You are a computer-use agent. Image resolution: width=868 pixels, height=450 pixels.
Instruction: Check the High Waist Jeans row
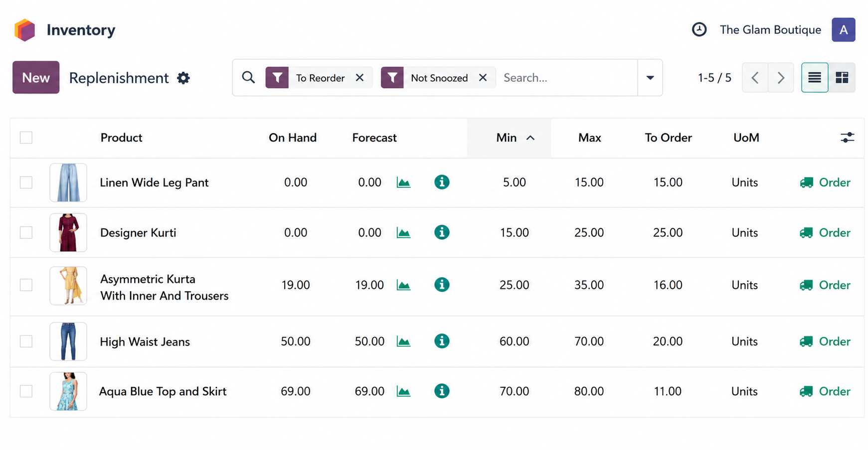click(x=26, y=341)
